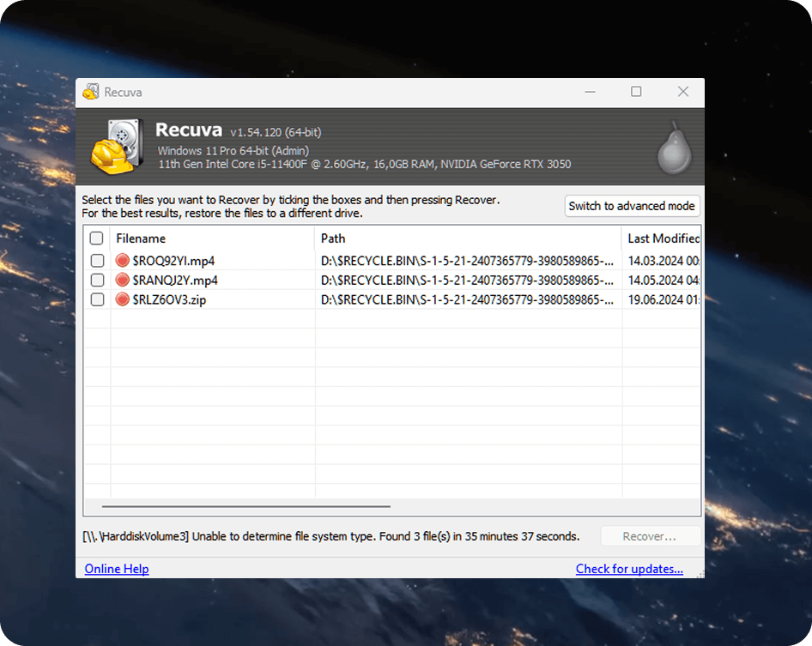The image size is (812, 646).
Task: Tick the select-all checkbox in header
Action: (x=96, y=238)
